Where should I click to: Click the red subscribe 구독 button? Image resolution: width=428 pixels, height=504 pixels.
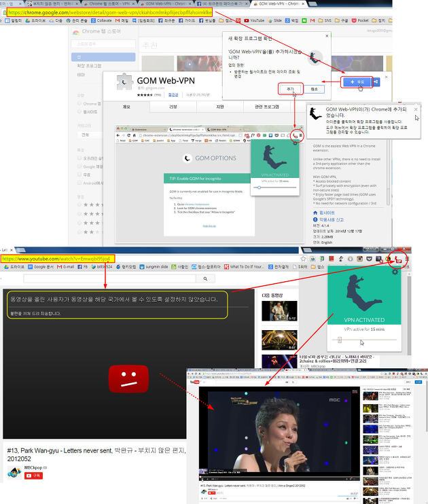point(33,475)
